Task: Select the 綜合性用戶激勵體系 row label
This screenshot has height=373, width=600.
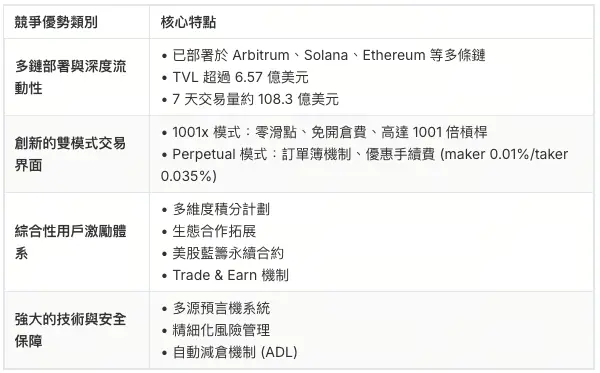Action: (x=70, y=242)
